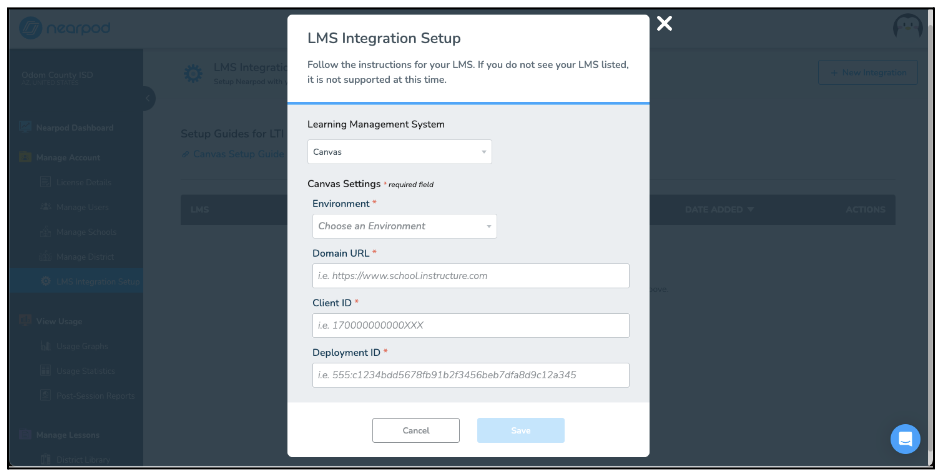Focus the Client ID text field
The width and height of the screenshot is (942, 474).
pos(470,326)
